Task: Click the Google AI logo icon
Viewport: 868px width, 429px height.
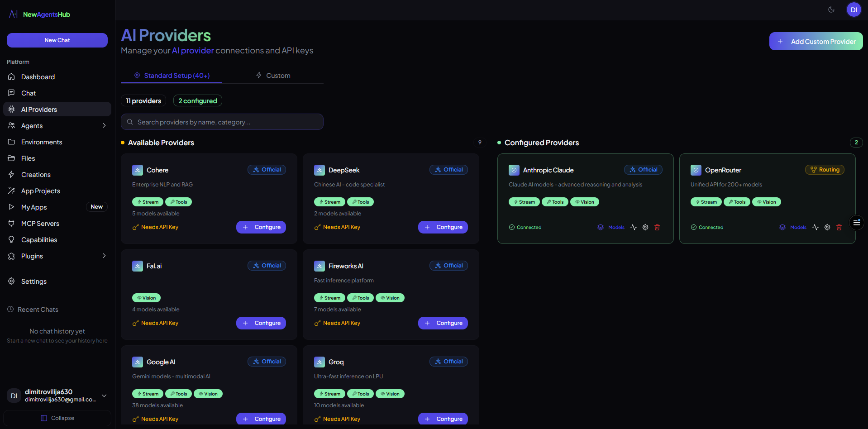Action: pyautogui.click(x=138, y=362)
